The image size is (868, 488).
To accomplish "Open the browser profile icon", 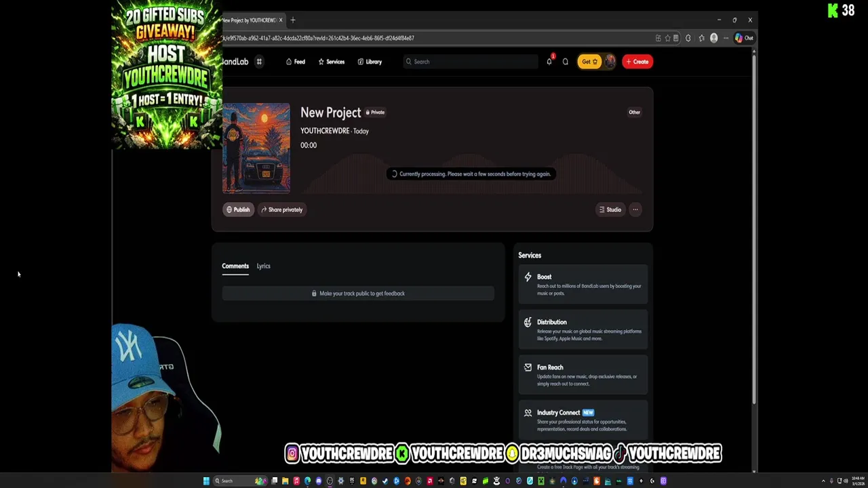I will [713, 38].
